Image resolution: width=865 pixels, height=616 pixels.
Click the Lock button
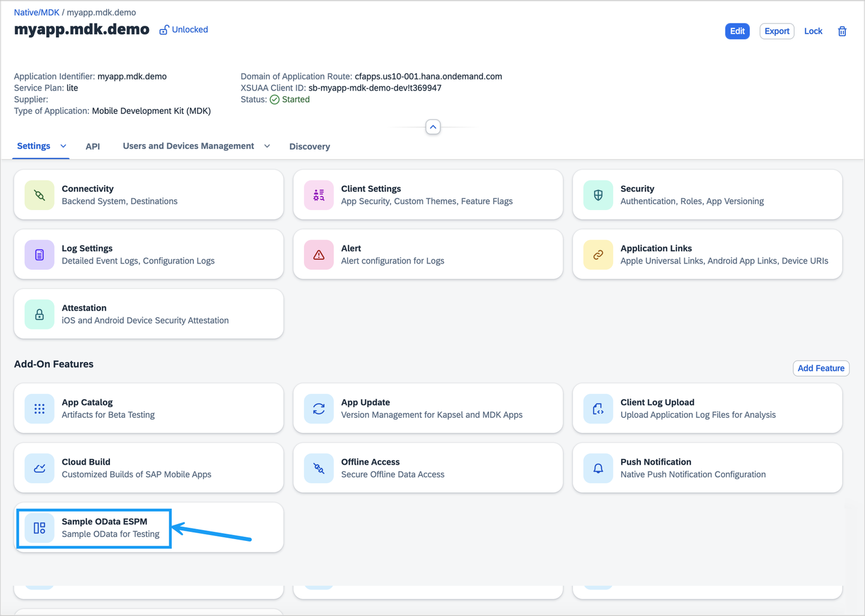pyautogui.click(x=813, y=31)
